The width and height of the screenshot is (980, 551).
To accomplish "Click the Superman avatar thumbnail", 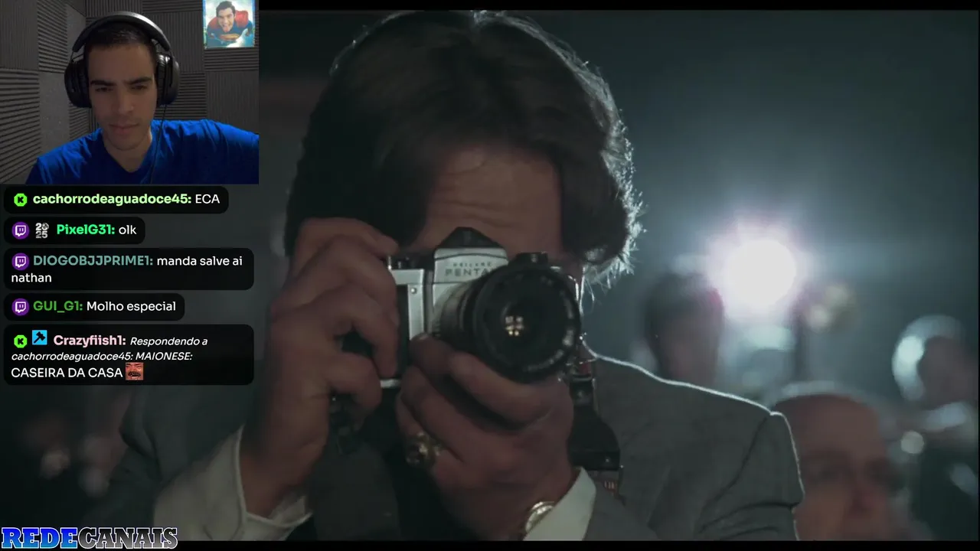I will pyautogui.click(x=229, y=24).
